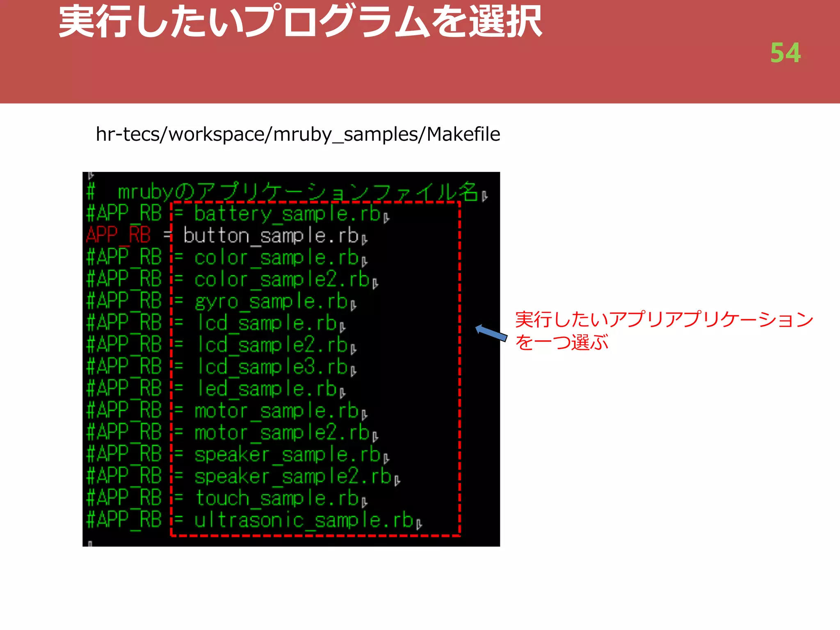
Task: Select the lcd_sample3.rb line
Action: [221, 367]
